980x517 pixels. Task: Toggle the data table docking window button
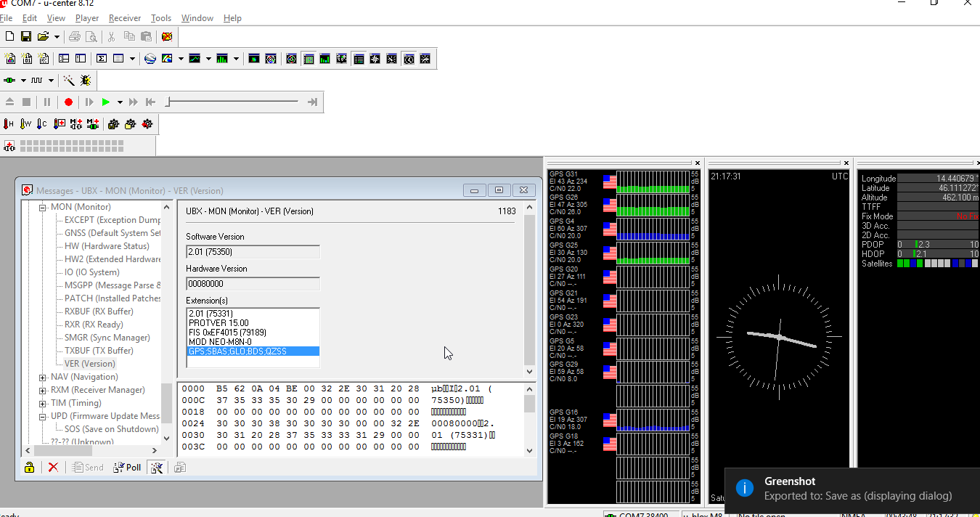tap(359, 59)
